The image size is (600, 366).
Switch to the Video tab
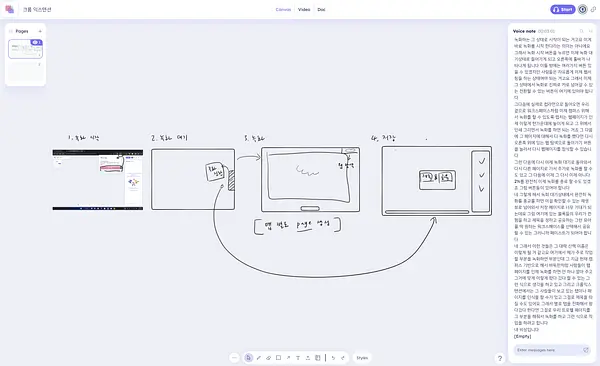[x=304, y=10]
